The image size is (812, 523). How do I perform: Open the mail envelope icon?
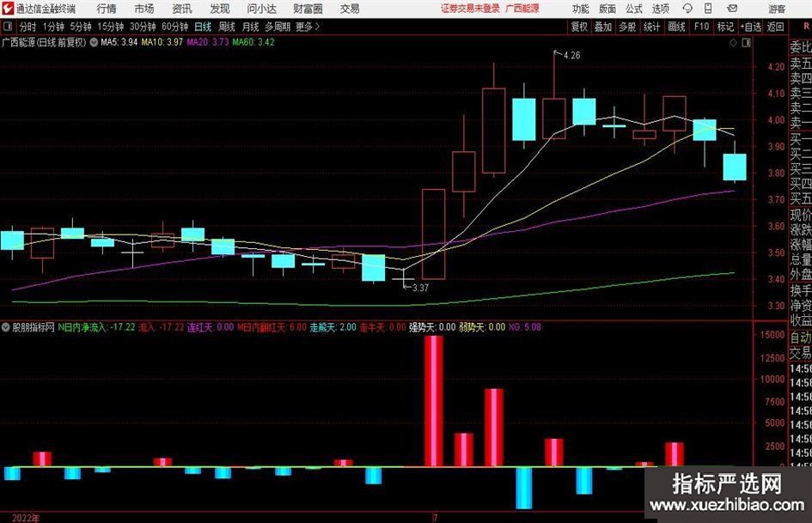pos(732,9)
